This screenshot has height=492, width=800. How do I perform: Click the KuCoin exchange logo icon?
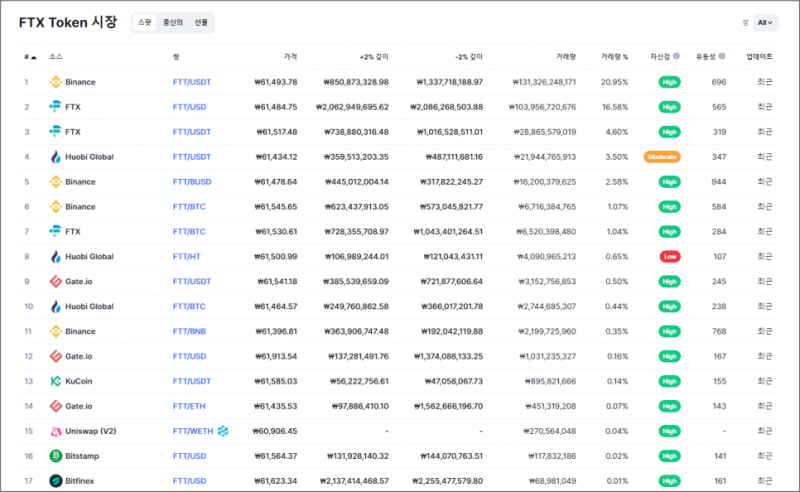(56, 381)
